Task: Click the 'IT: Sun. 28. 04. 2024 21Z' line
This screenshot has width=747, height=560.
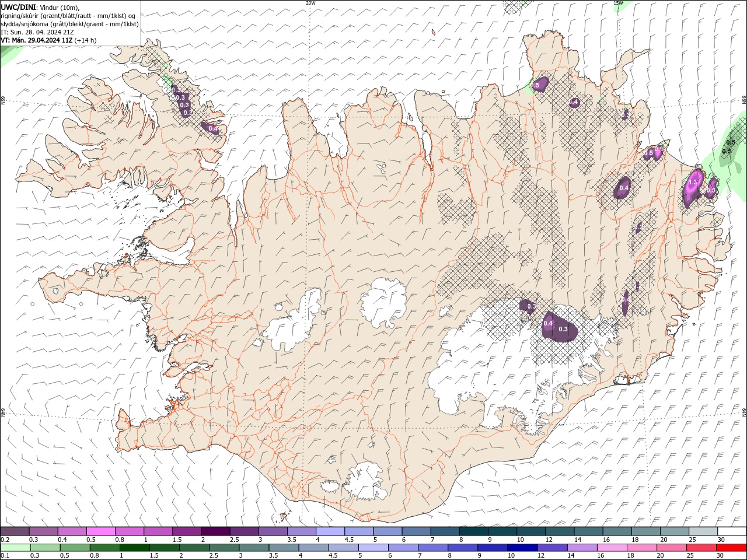Action: tap(37, 32)
